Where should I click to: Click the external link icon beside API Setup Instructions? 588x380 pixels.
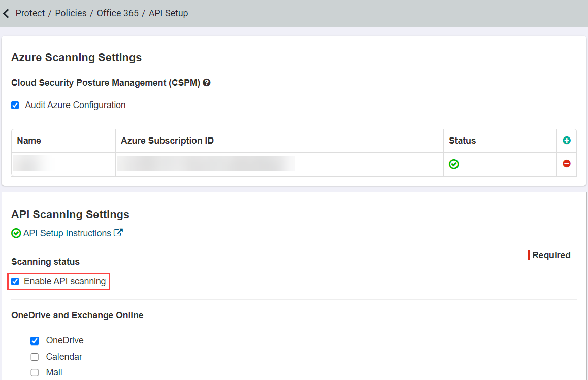pos(118,233)
